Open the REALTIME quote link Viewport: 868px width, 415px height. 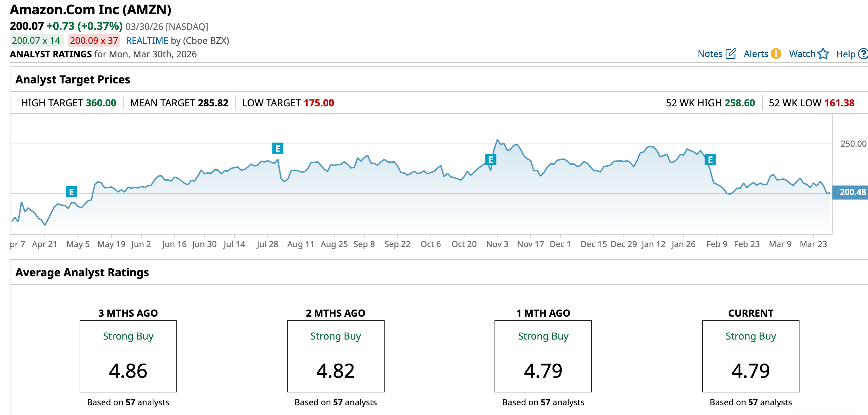147,41
